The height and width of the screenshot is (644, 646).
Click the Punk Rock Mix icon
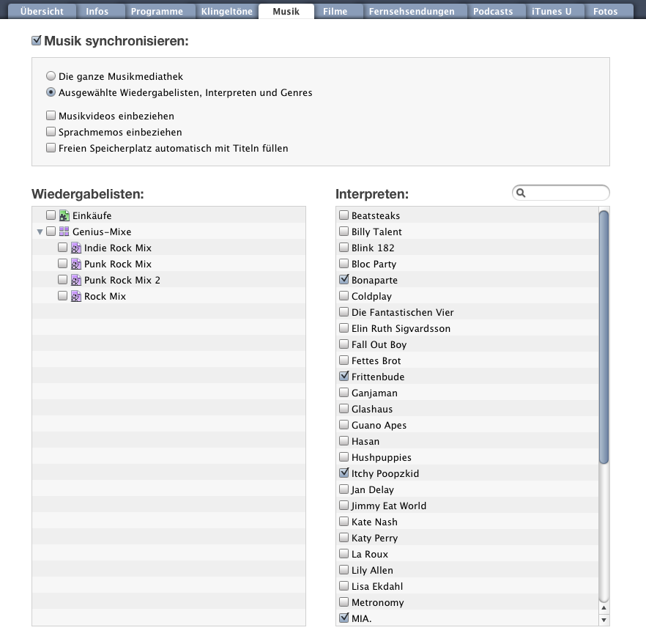(x=76, y=264)
